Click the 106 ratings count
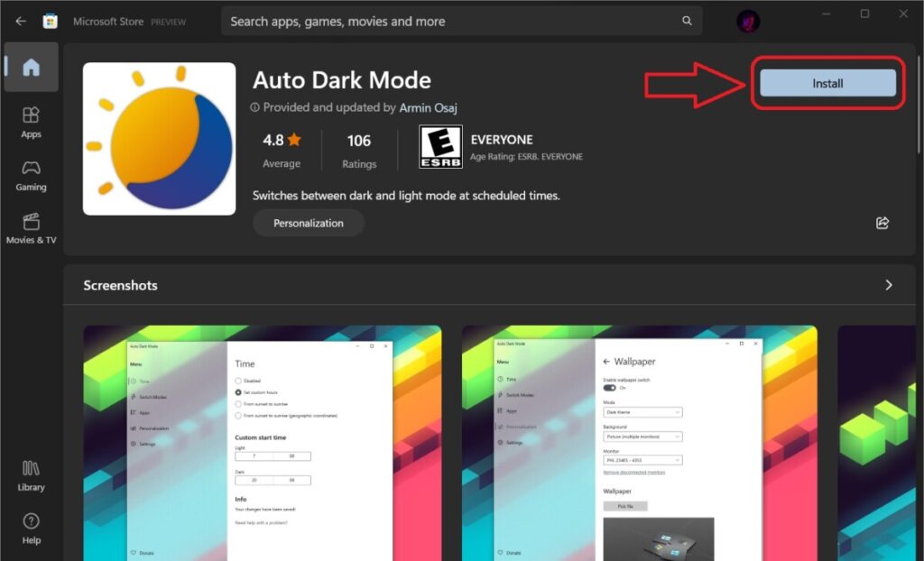This screenshot has height=561, width=924. [x=359, y=151]
